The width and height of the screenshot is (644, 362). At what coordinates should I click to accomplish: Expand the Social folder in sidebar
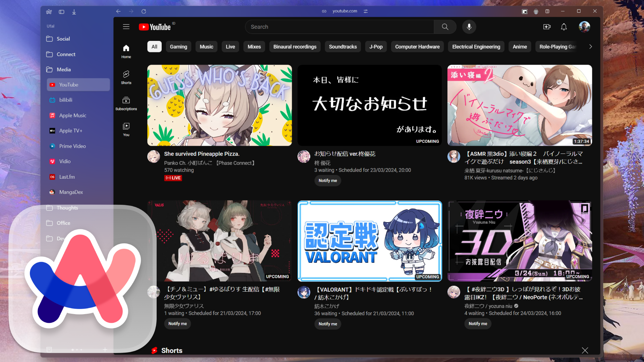pos(78,39)
